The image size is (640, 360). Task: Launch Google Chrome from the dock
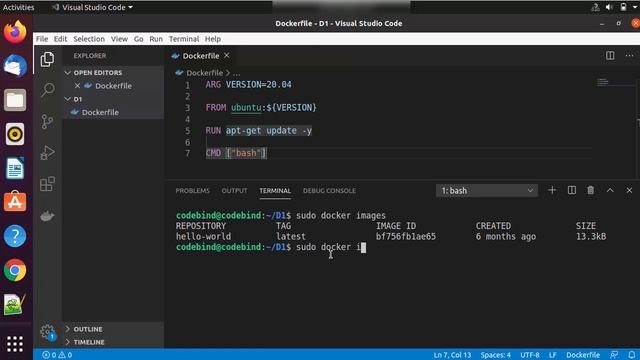(x=15, y=270)
